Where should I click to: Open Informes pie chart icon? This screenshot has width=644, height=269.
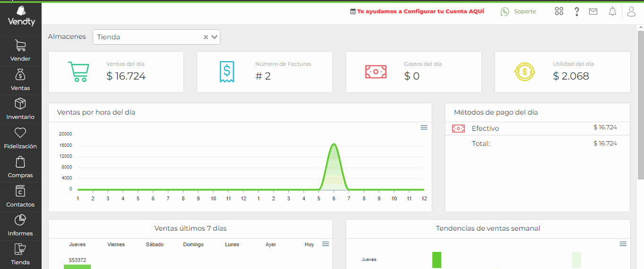(x=20, y=220)
